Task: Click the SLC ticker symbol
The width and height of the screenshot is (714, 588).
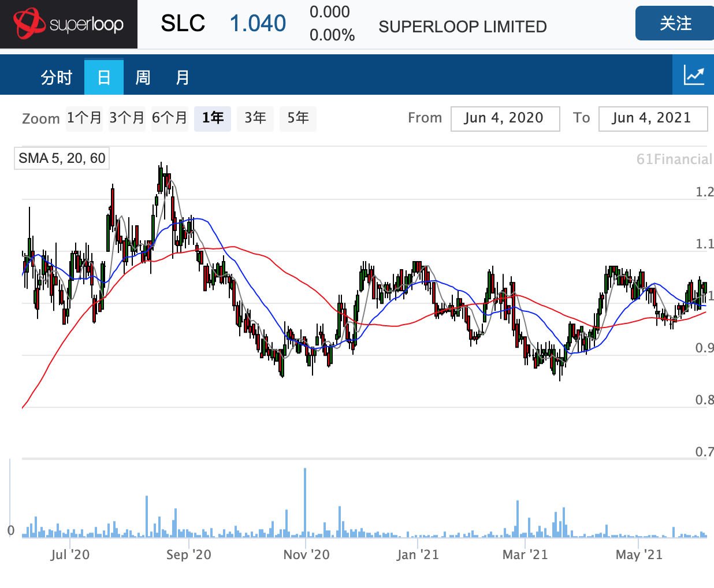Action: pos(183,24)
